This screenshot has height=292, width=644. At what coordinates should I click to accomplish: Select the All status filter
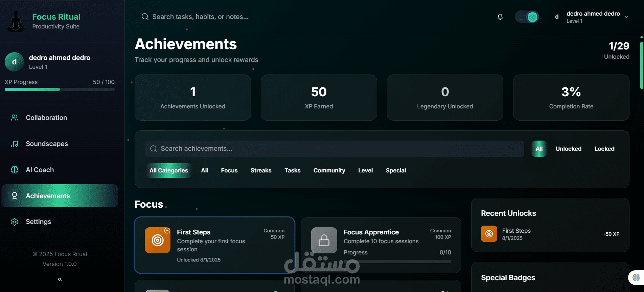539,149
